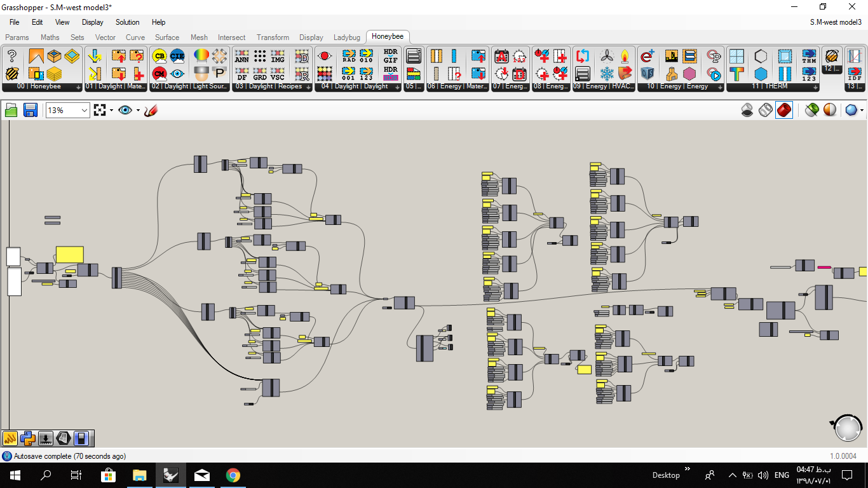
Task: Select the VSC vertical sky component recipe
Action: coord(278,74)
